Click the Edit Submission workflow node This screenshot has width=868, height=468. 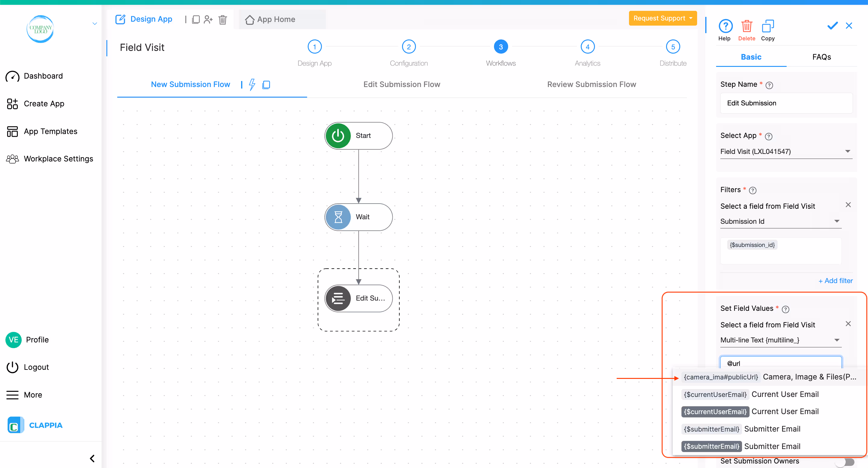coord(358,298)
